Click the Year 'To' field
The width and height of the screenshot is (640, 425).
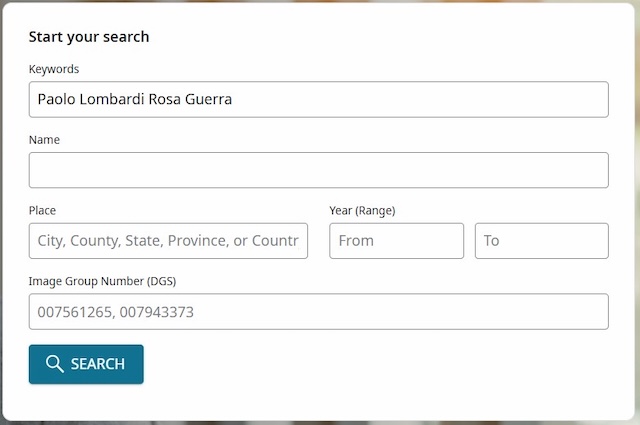point(541,241)
